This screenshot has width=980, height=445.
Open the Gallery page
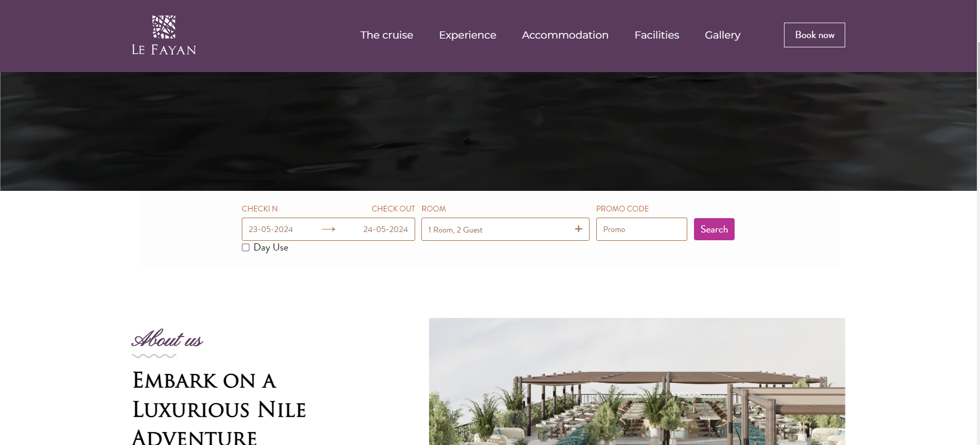click(x=722, y=35)
